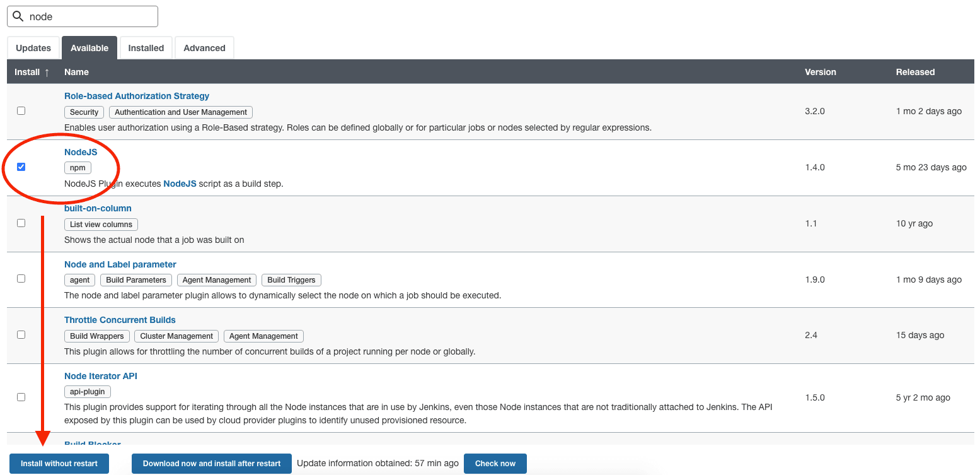980x475 pixels.
Task: Click the "10 yr ago" release date
Action: coord(914,223)
